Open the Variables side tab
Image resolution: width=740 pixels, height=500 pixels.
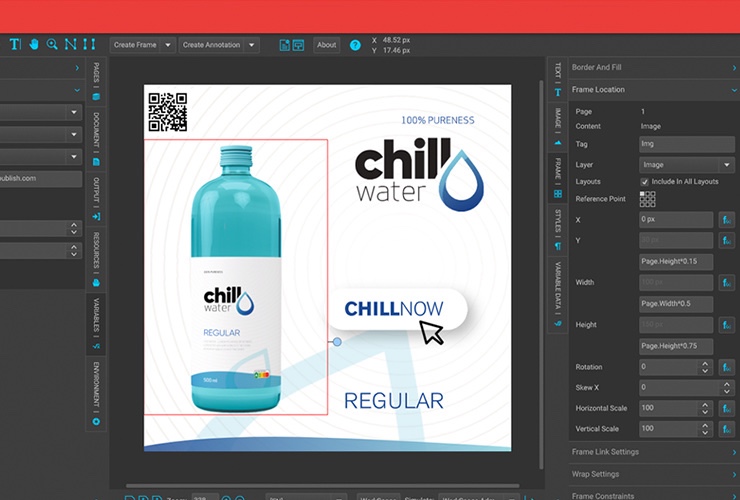tap(97, 319)
